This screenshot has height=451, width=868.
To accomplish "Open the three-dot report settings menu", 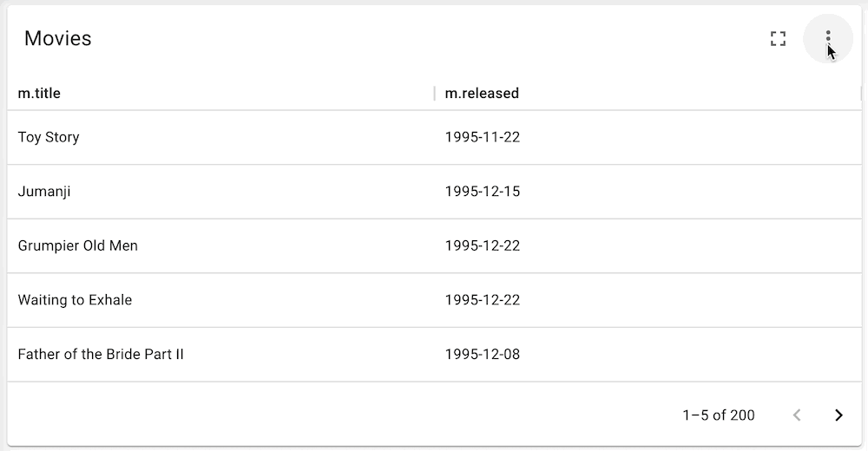I will (x=827, y=38).
